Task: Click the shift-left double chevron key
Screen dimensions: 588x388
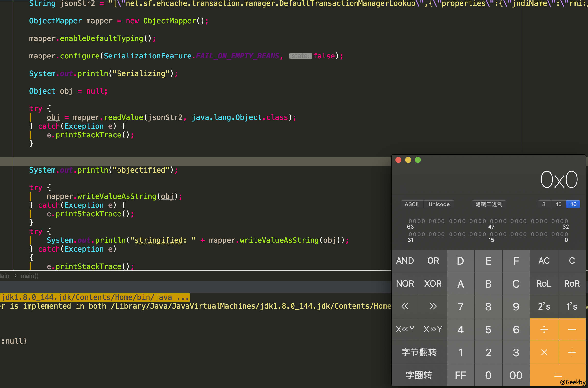Action: click(405, 306)
